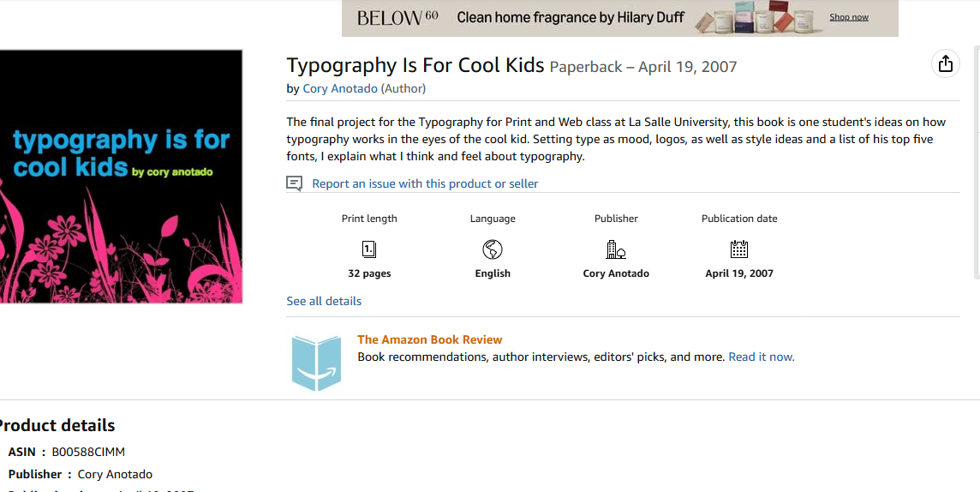Click the report issue speech bubble icon
The image size is (980, 492).
[294, 183]
